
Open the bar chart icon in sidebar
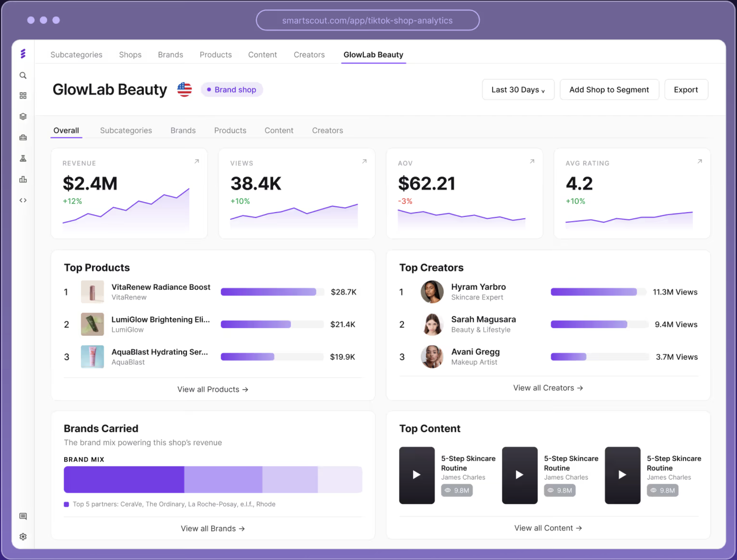pyautogui.click(x=23, y=179)
